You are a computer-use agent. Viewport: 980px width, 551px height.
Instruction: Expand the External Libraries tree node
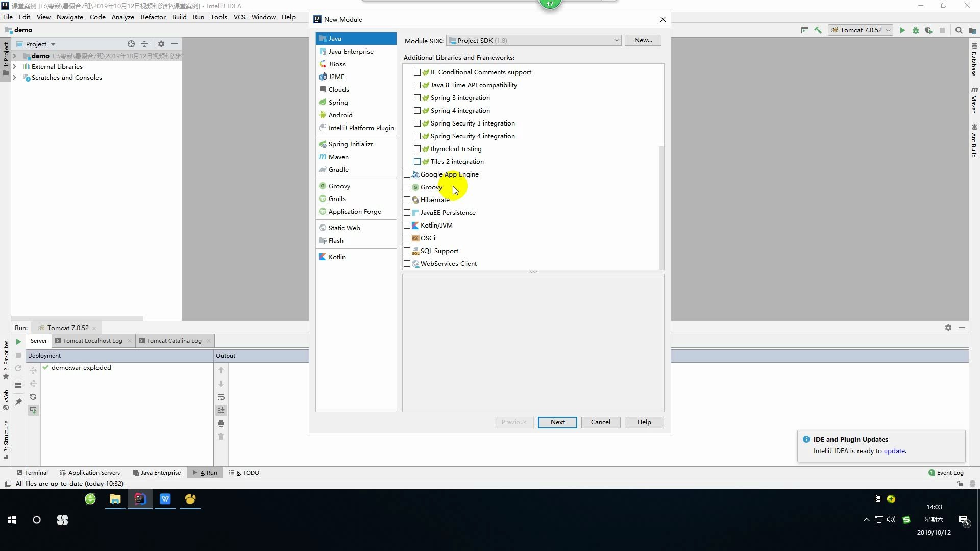pyautogui.click(x=15, y=66)
